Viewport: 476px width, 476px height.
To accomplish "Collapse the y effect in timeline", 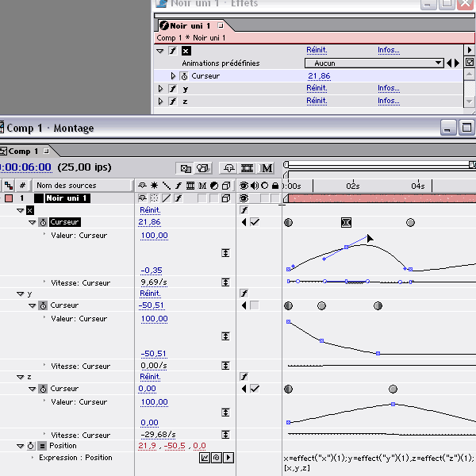I will [21, 294].
